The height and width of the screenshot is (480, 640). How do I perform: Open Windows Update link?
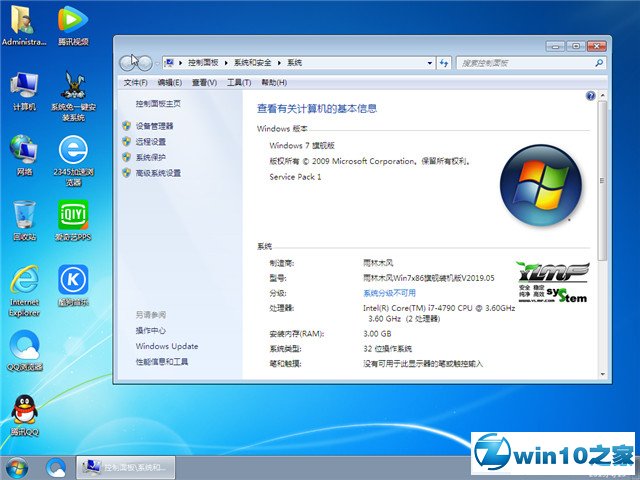click(167, 346)
